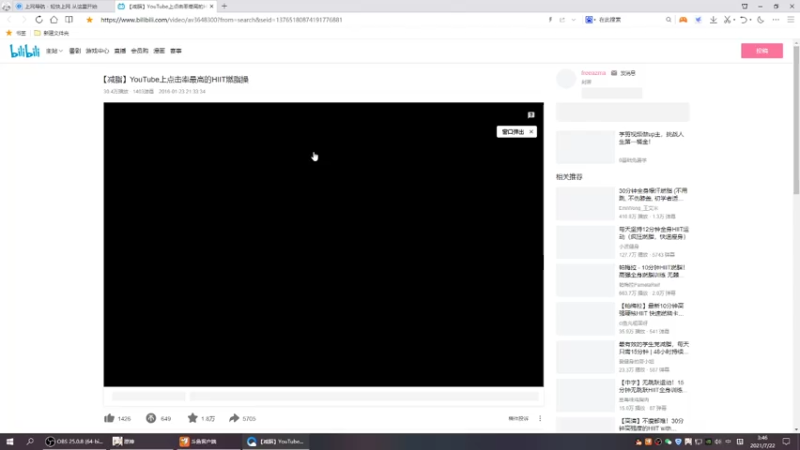
Task: Click the browser search input field
Action: (x=631, y=20)
